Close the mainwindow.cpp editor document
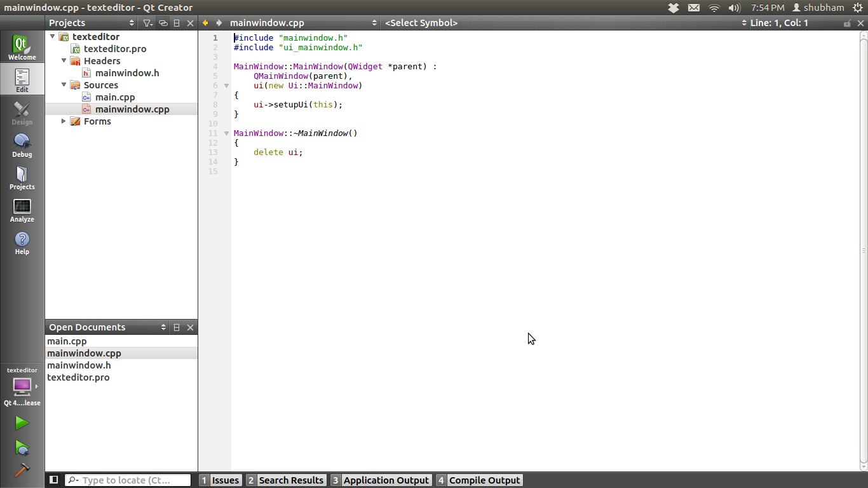The height and width of the screenshot is (488, 868). pos(860,23)
